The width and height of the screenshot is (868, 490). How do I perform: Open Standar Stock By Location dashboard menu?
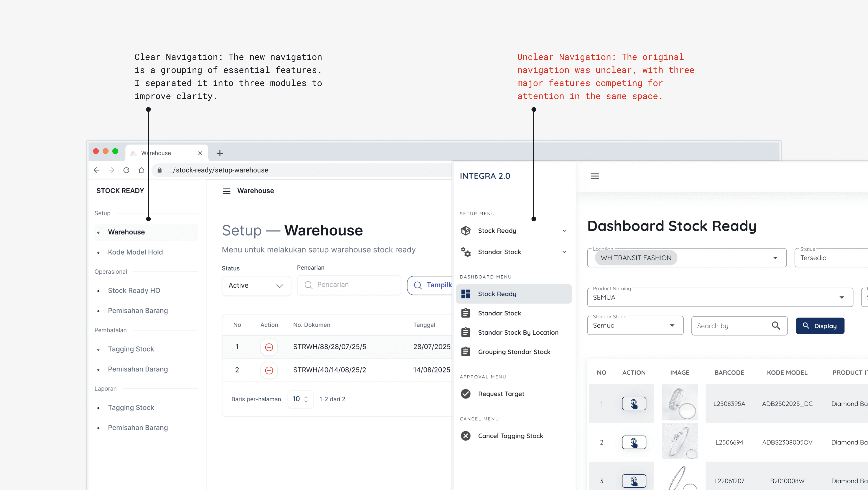click(x=518, y=333)
